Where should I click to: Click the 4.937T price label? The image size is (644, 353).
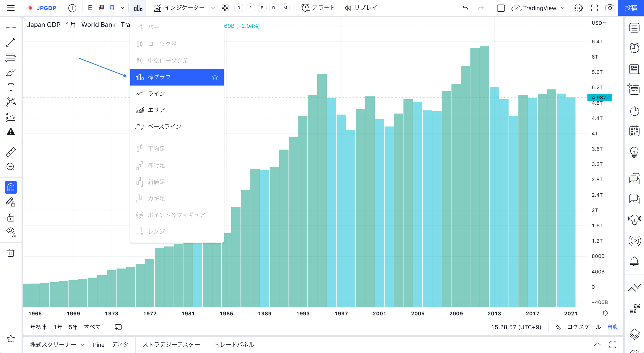(x=600, y=97)
